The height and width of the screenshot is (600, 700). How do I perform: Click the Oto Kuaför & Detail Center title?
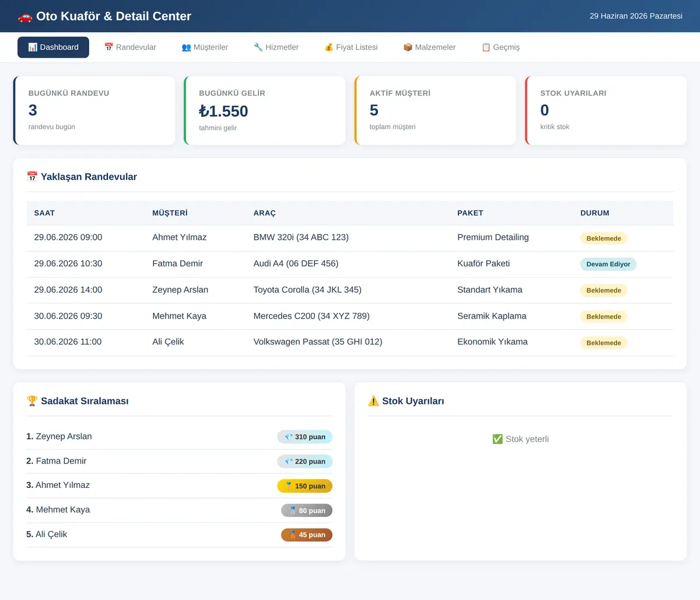click(114, 16)
